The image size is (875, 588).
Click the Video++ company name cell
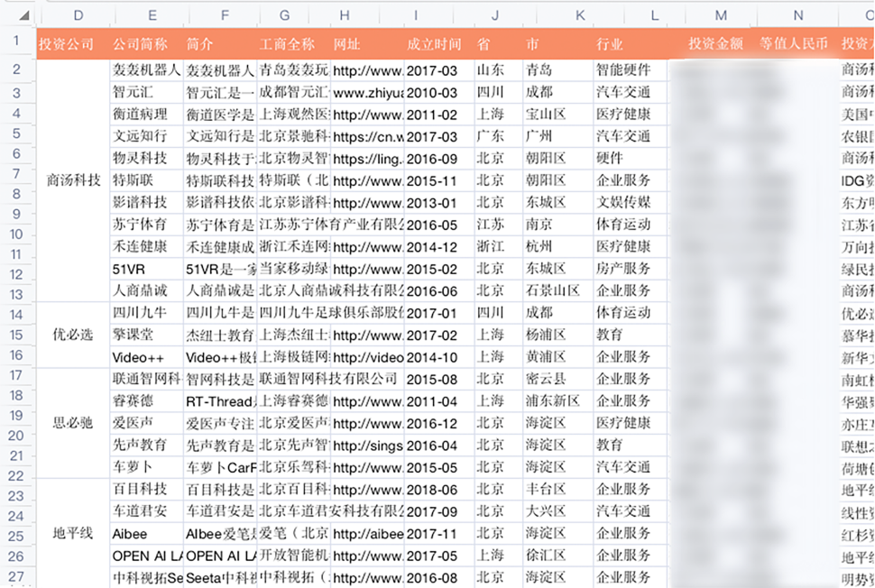147,357
